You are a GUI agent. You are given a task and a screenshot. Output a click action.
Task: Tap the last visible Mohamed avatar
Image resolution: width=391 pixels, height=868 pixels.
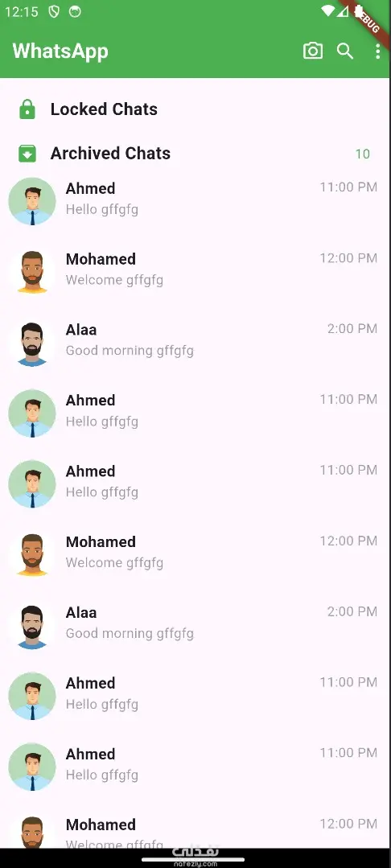point(32,832)
